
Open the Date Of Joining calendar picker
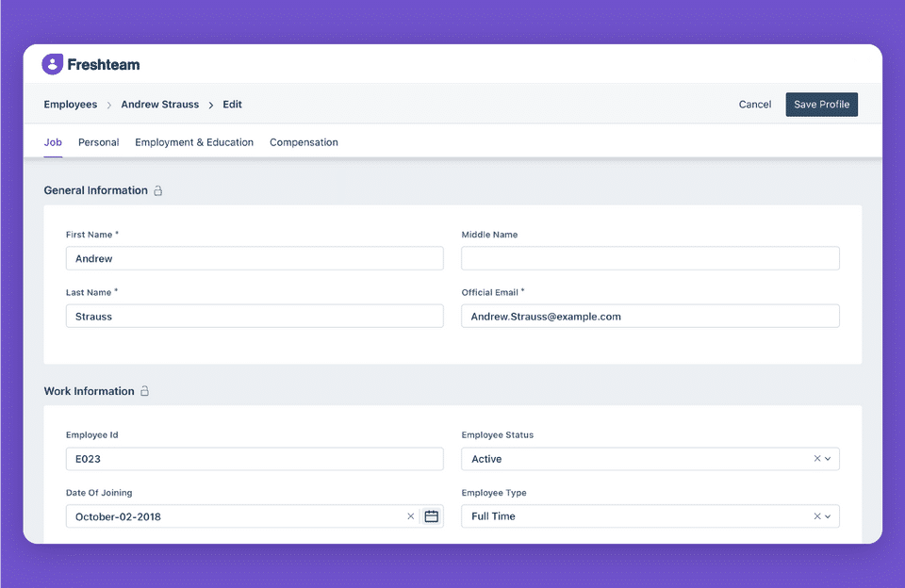tap(431, 516)
